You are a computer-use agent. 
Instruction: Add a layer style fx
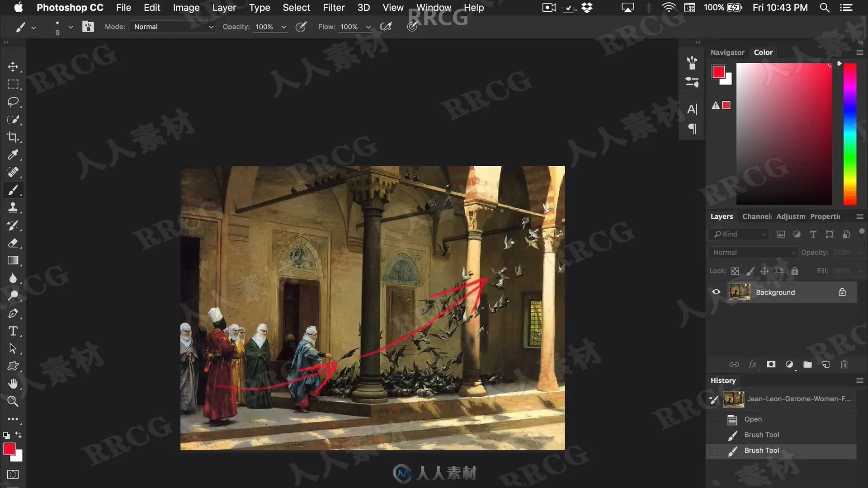tap(753, 365)
